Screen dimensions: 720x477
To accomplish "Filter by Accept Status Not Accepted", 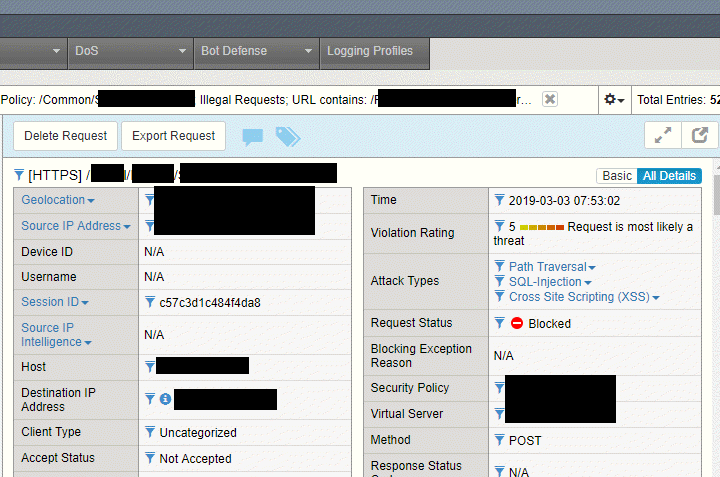I will 150,458.
